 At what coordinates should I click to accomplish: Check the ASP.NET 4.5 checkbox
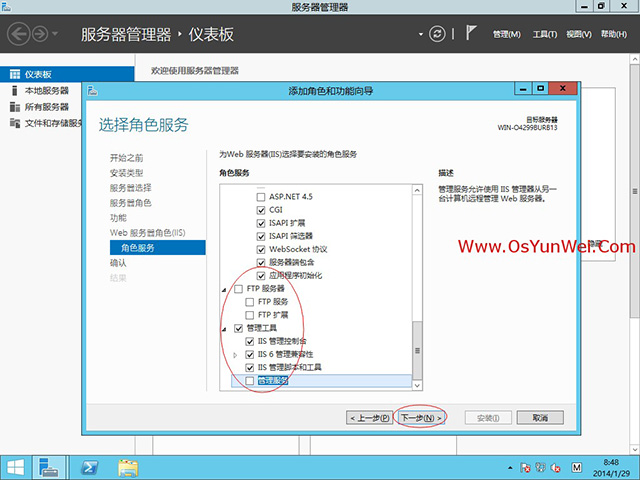point(261,197)
